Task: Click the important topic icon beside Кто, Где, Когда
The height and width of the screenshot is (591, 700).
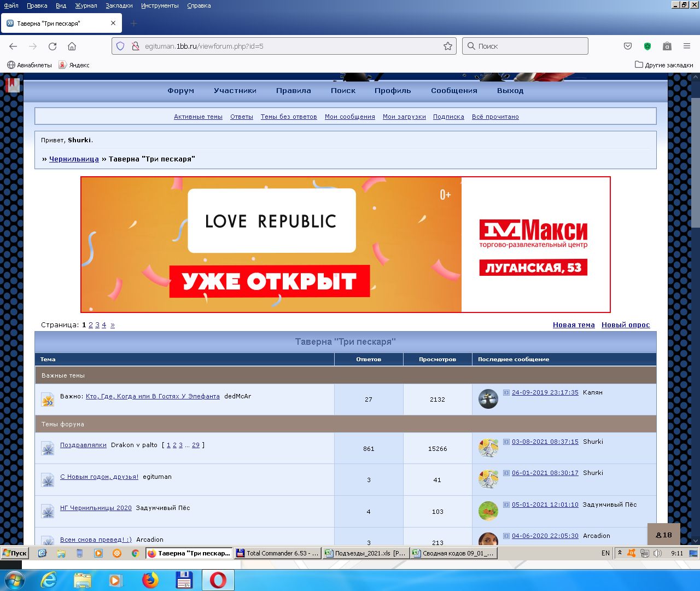Action: coord(48,399)
